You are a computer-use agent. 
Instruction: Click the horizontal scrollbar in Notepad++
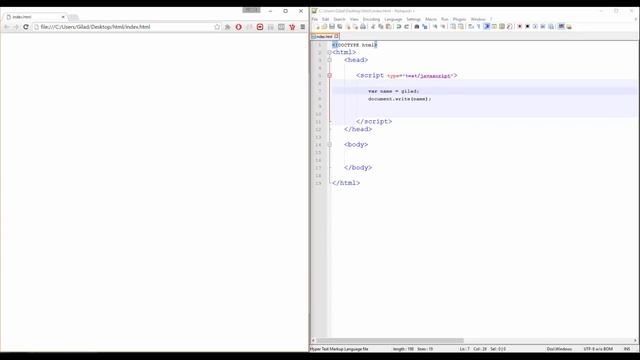[390, 340]
